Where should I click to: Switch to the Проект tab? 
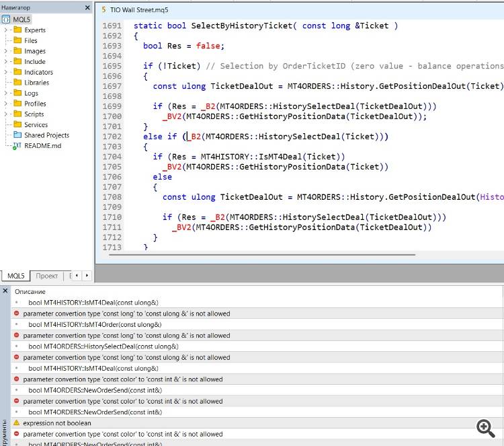coord(47,276)
